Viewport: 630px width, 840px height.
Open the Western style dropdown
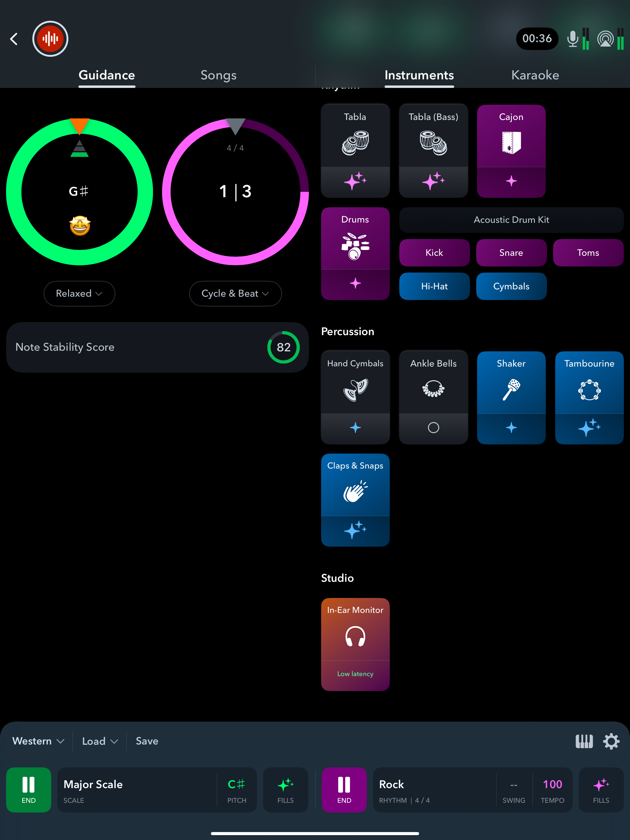38,741
